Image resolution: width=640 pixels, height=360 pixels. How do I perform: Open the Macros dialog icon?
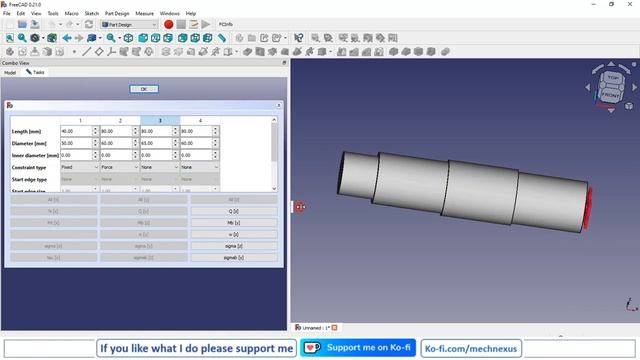point(193,24)
